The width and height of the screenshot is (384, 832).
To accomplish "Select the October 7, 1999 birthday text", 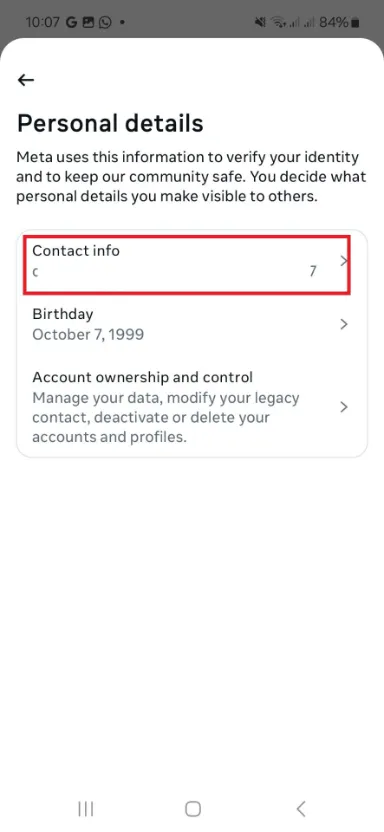I will click(88, 335).
